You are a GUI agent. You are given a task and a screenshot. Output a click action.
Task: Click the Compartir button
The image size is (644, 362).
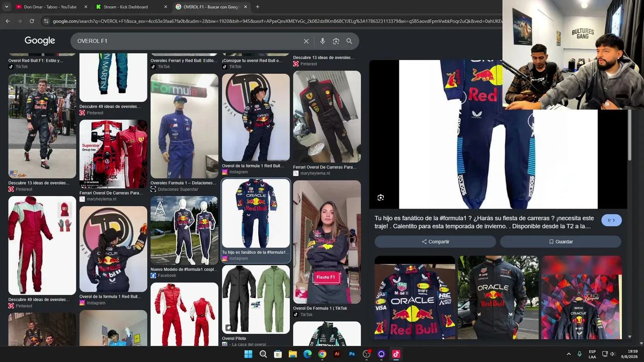[x=435, y=242]
